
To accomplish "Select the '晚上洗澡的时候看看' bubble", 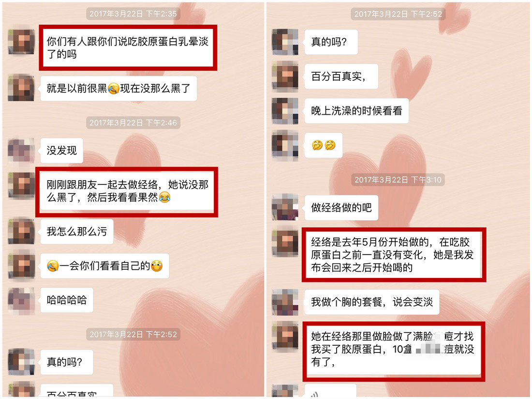I will coord(356,111).
